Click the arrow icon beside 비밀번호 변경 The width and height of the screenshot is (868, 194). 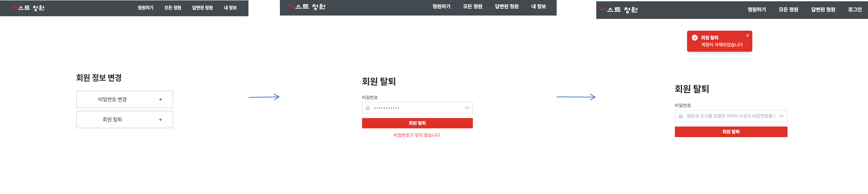[160, 100]
